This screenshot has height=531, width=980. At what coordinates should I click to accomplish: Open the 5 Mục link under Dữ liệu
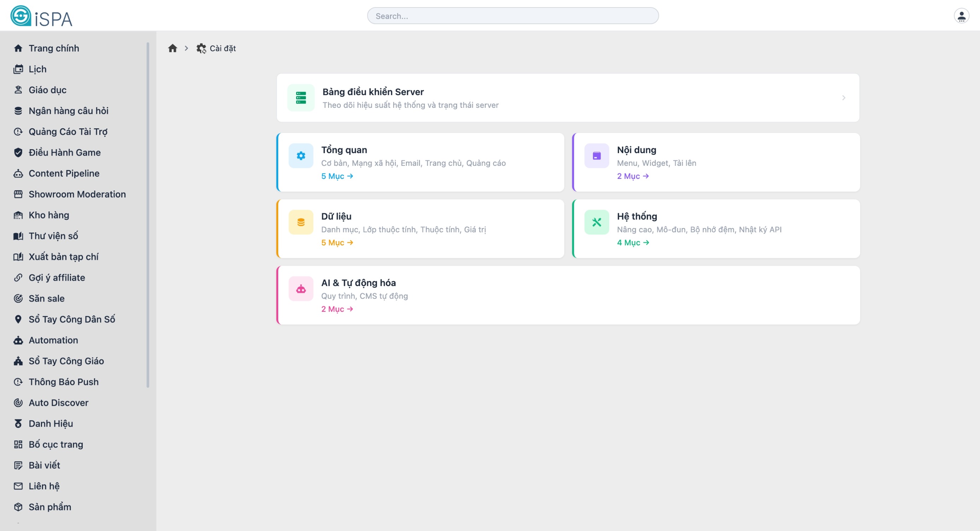(337, 243)
